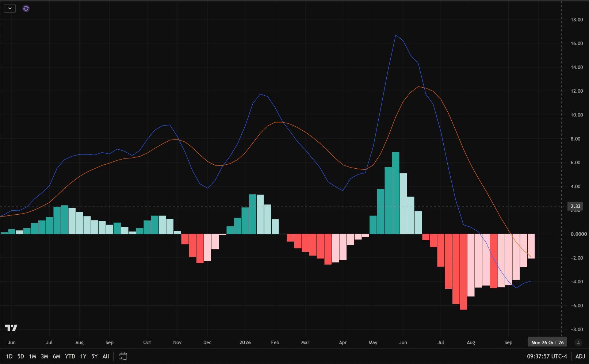The width and height of the screenshot is (589, 364).
Task: Select the 5Y time range
Action: pos(94,356)
